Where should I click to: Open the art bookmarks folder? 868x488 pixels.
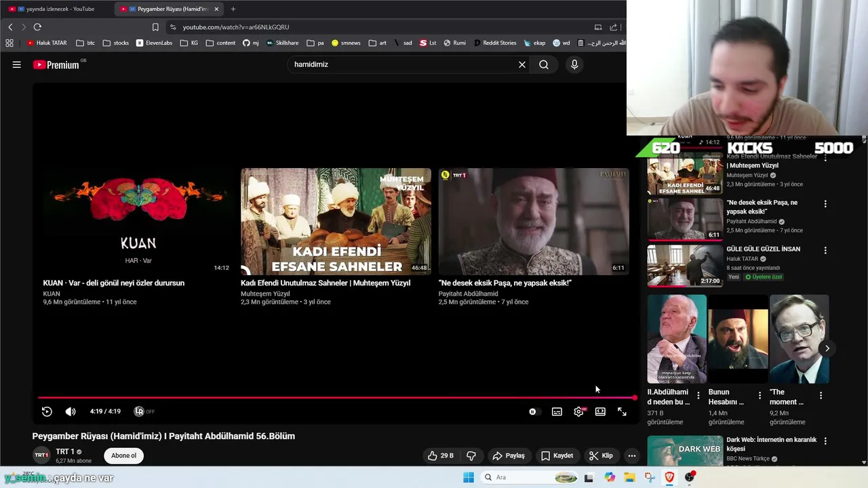pyautogui.click(x=378, y=43)
